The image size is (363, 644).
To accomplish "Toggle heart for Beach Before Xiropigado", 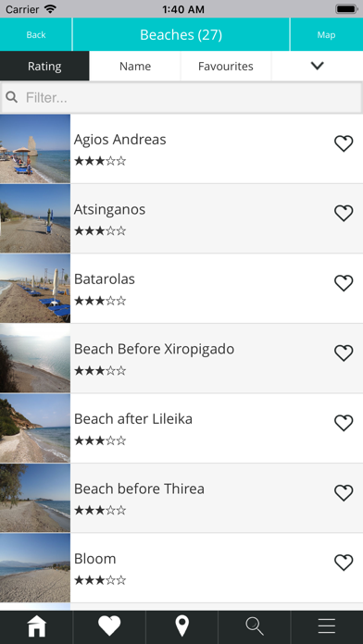I will point(344,353).
